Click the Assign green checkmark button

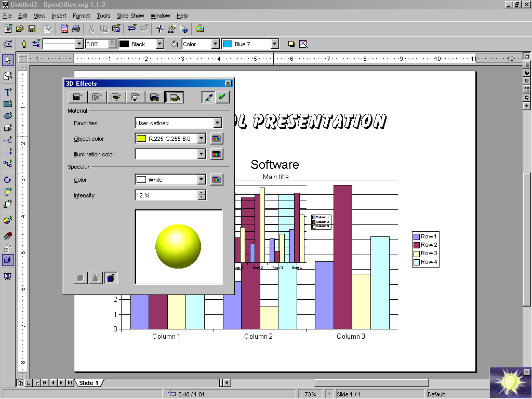[222, 97]
